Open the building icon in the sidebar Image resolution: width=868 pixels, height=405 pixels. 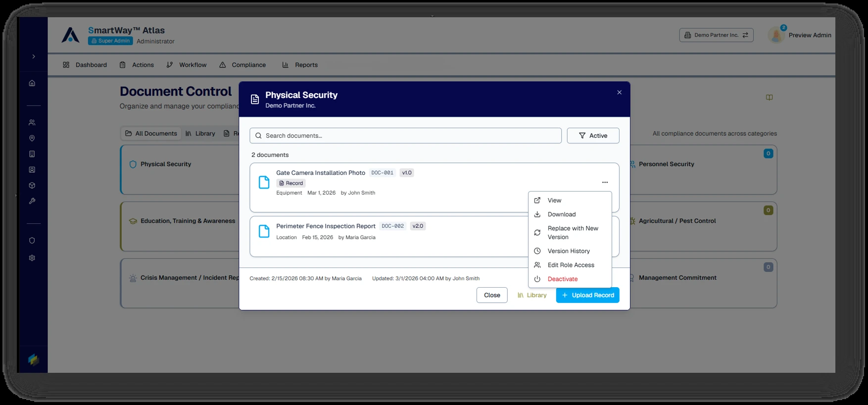pos(32,154)
